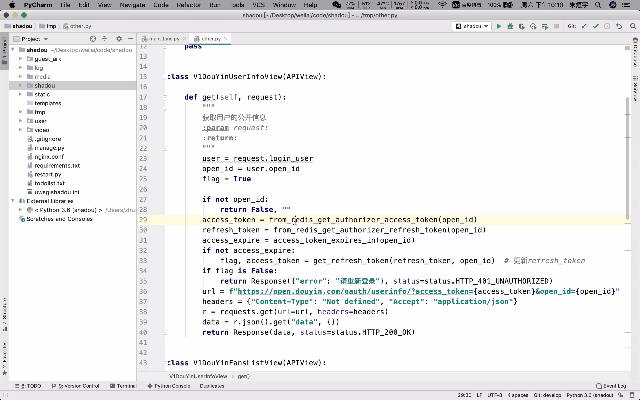Hide the Project tool window
Screen dimensions: 640x400
point(130,39)
